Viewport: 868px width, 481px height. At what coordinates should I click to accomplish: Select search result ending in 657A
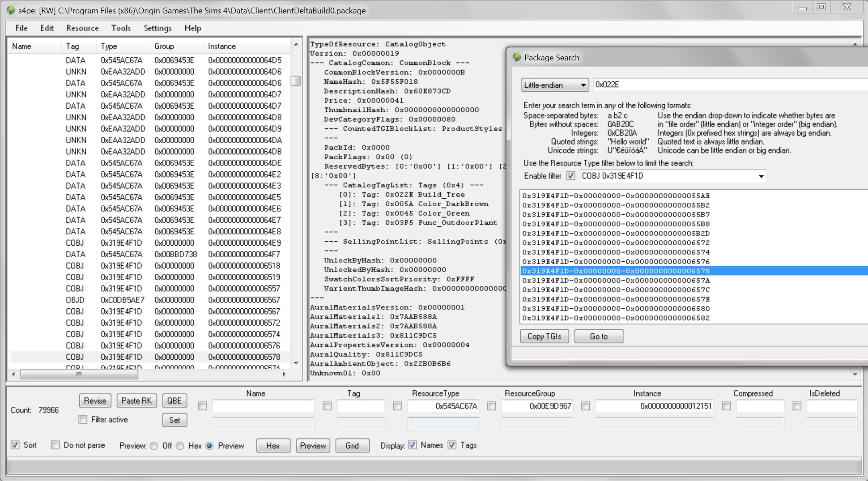click(694, 280)
